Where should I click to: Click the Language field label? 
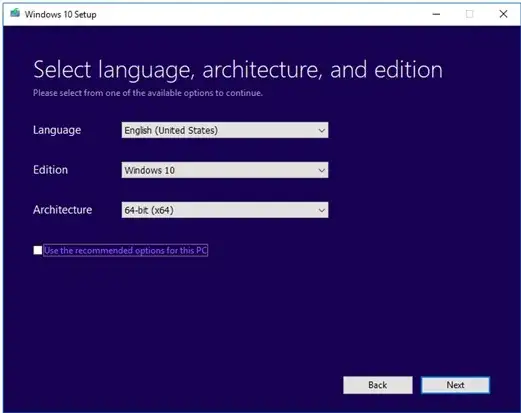point(57,130)
